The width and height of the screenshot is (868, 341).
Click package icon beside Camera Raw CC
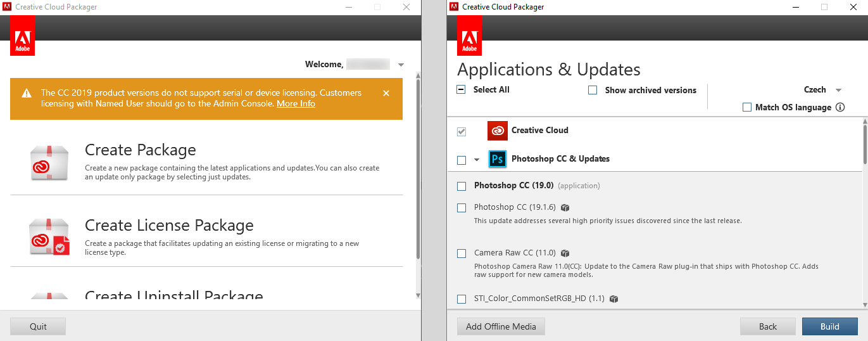tap(565, 254)
